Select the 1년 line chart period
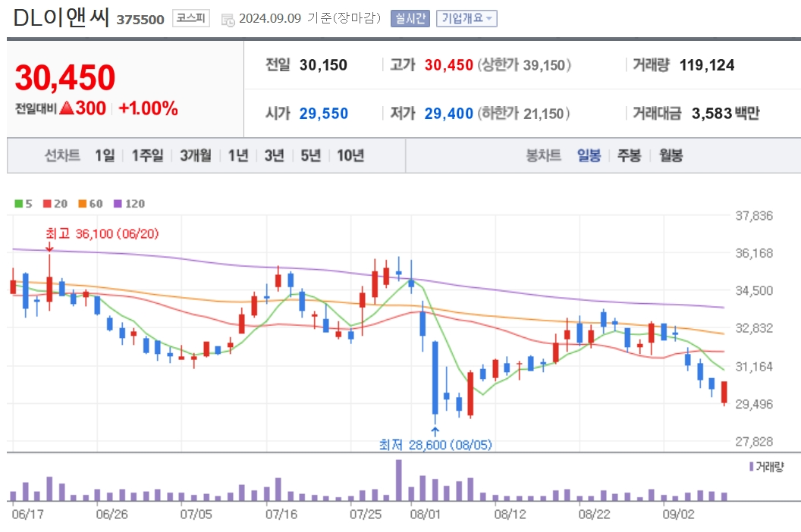This screenshot has width=801, height=532. [238, 155]
